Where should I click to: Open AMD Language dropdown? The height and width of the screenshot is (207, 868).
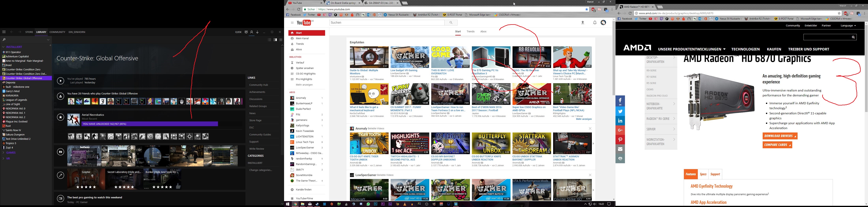pyautogui.click(x=848, y=26)
